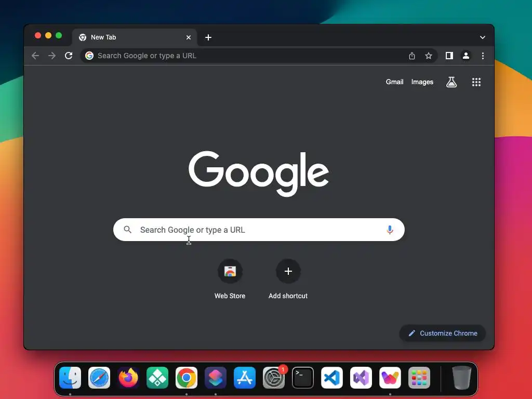Image resolution: width=532 pixels, height=399 pixels.
Task: Click the Google icon in address bar
Action: click(89, 56)
